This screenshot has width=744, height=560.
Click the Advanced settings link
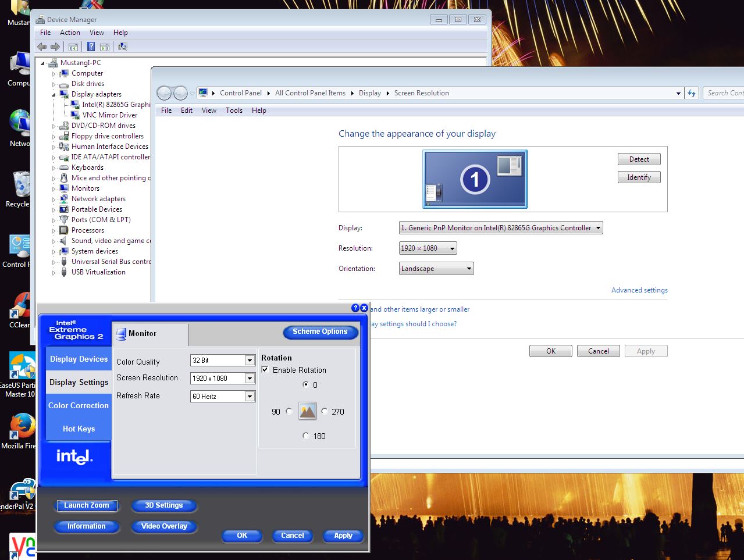pos(639,290)
